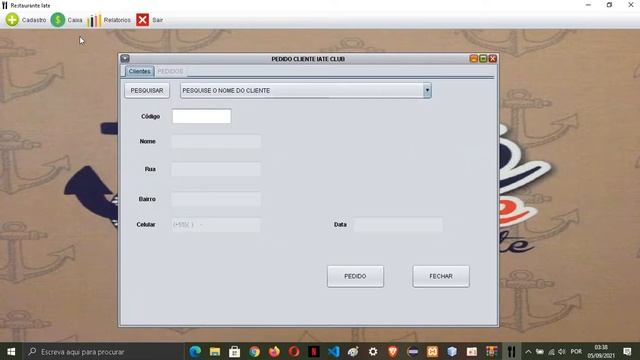Minimize the PEDIDO CLIENTE IATE CLUB dialog
Image resolution: width=640 pixels, height=360 pixels.
click(x=473, y=59)
